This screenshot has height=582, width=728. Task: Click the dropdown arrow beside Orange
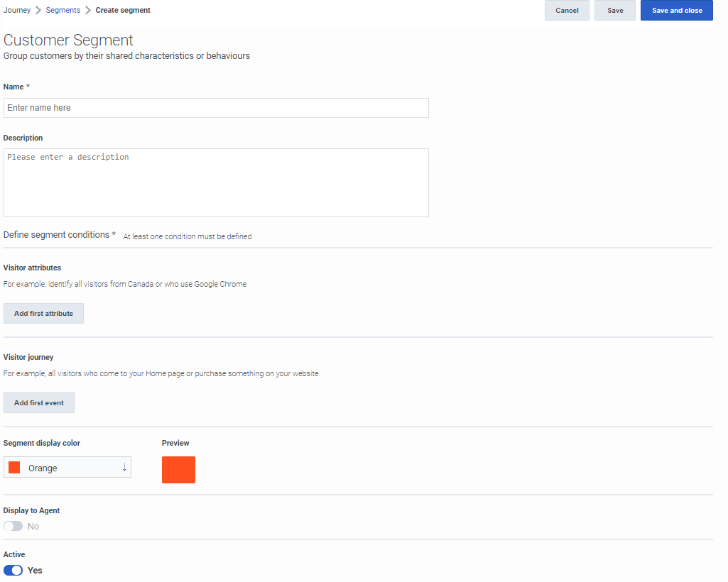tap(124, 467)
